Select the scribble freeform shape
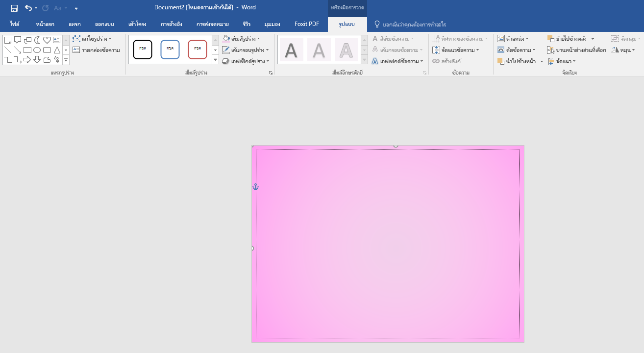Viewport: 644px width, 353px height. coord(57,60)
